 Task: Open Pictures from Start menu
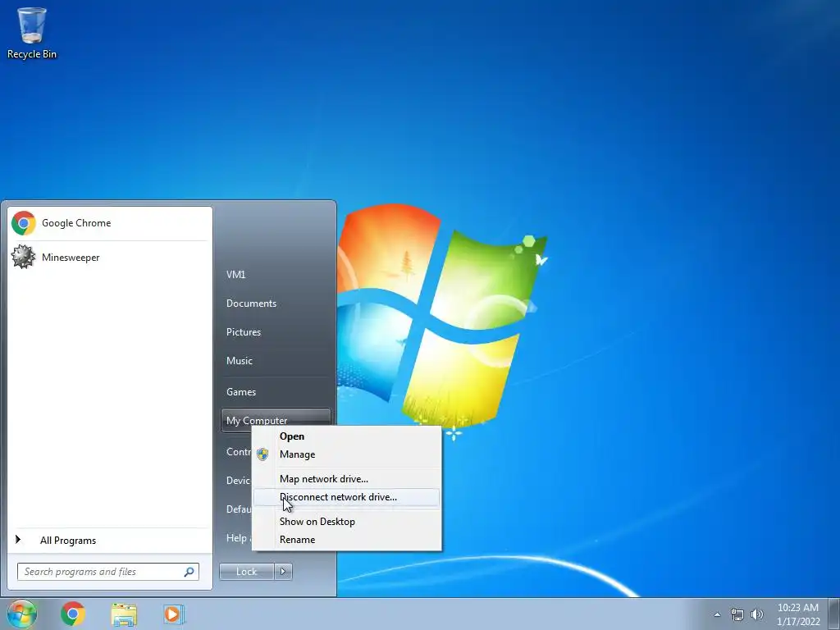(x=276, y=332)
